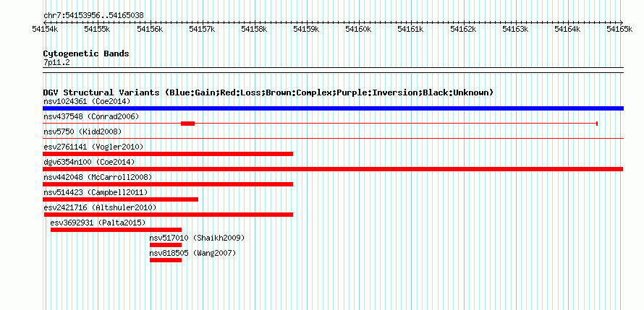This screenshot has height=310, width=644.
Task: Select the dgv6354n100 (Coe2014) label
Action: [89, 162]
